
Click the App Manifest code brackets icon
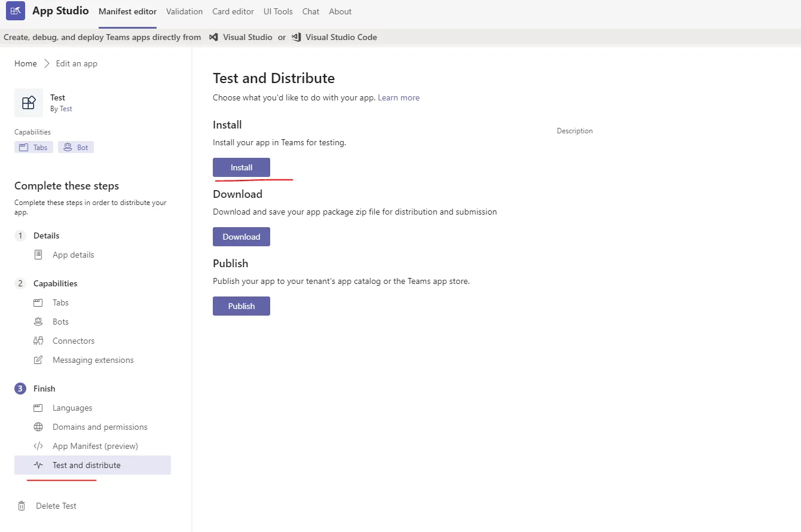pyautogui.click(x=38, y=446)
